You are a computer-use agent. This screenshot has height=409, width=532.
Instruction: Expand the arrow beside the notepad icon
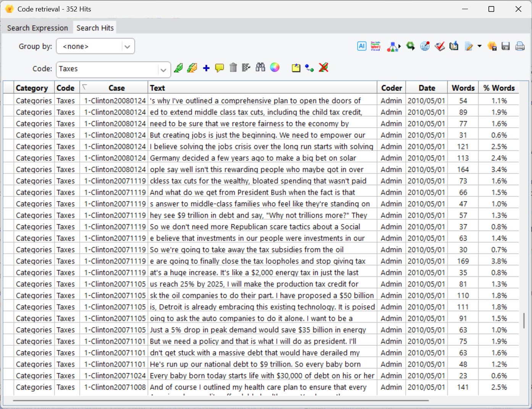(479, 46)
